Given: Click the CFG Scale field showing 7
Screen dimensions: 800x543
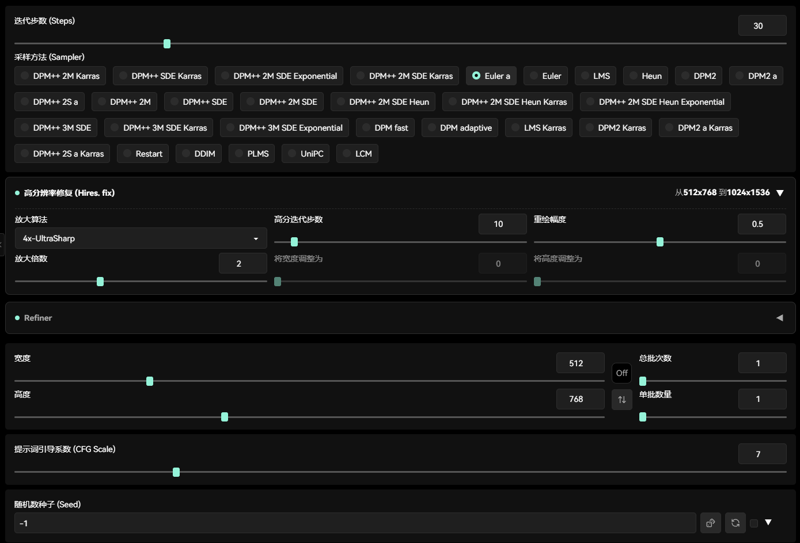Looking at the screenshot, I should tap(762, 454).
